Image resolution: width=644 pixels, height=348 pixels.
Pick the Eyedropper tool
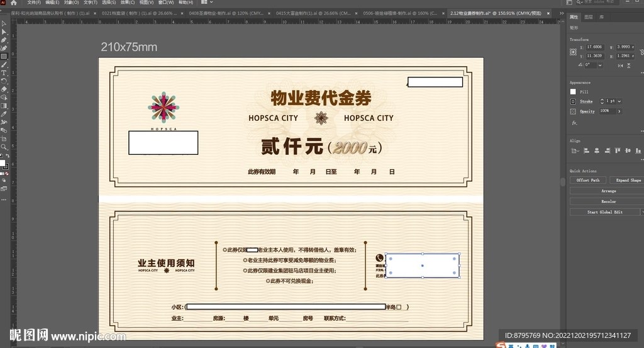4,114
